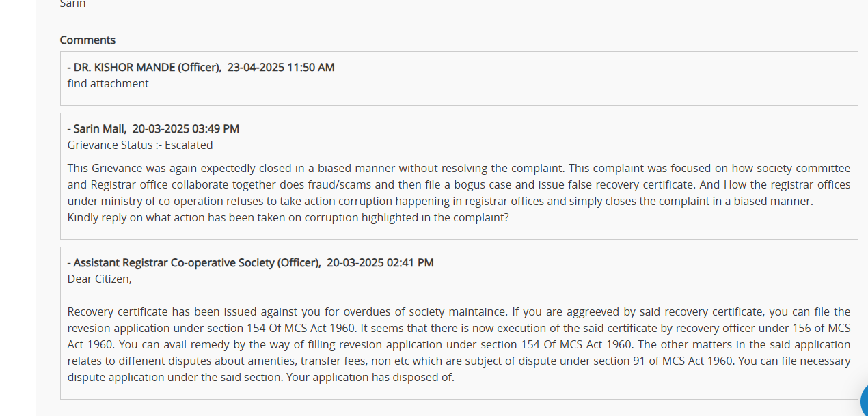Click 'Recovery certificate has been issued' paragraph
This screenshot has height=416, width=868.
click(459, 344)
